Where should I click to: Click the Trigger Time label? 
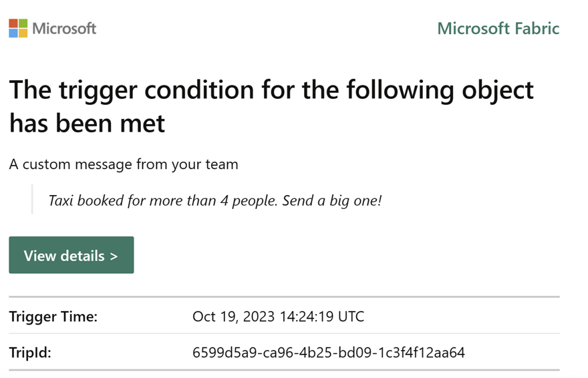(53, 317)
